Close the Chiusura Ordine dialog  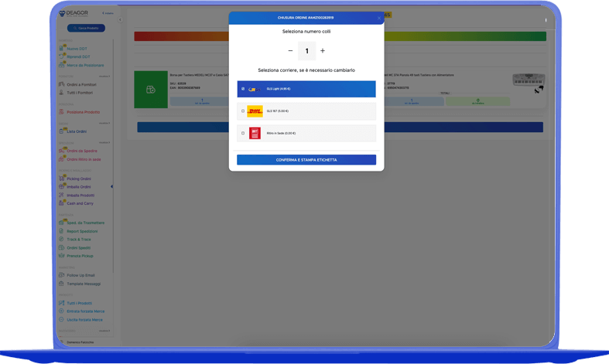[379, 18]
